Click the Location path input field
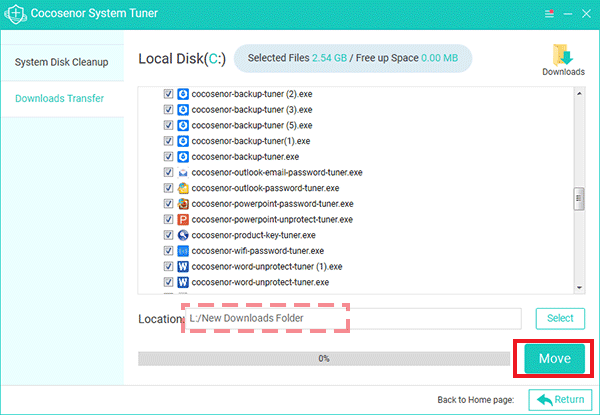 click(x=353, y=319)
